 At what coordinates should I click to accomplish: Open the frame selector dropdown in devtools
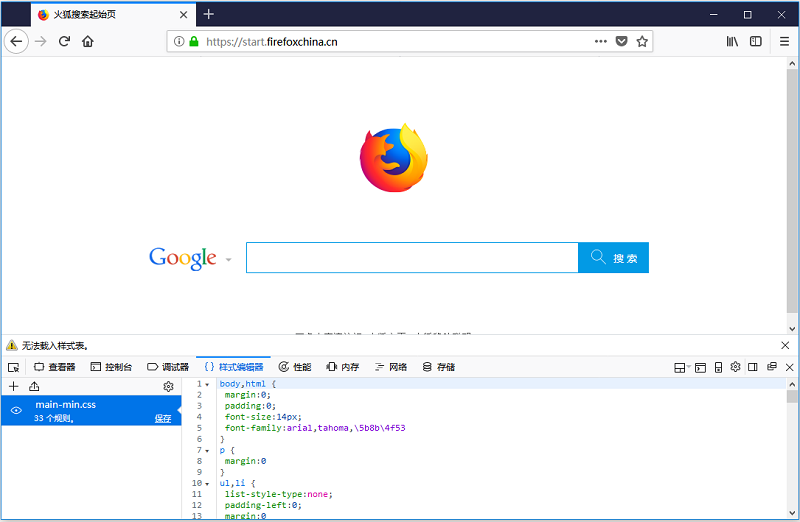(682, 367)
